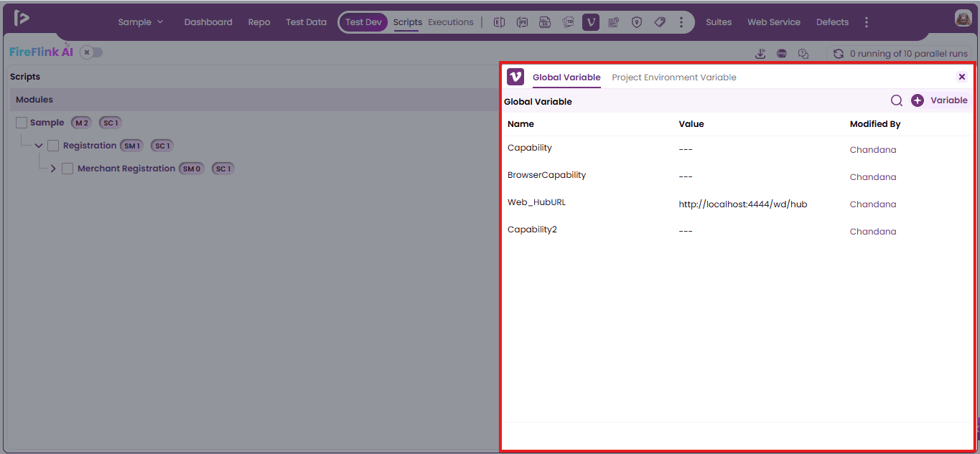The height and width of the screenshot is (454, 980).
Task: Click the SM 1 badge on Registration
Action: [x=132, y=146]
